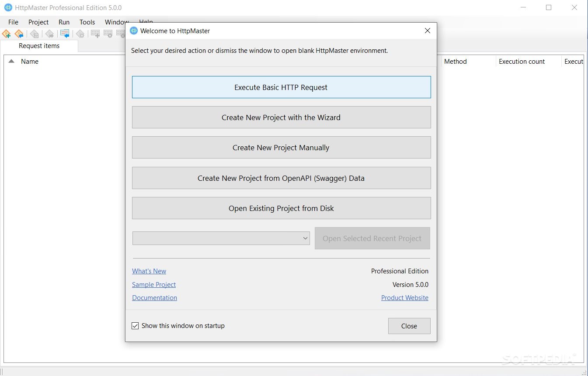Choose Create New Project with the Wizard
The image size is (588, 376).
click(281, 117)
